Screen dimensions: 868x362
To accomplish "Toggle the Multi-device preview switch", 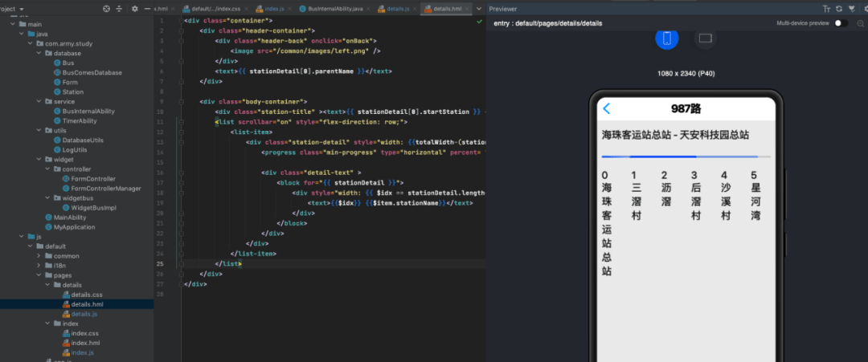I will point(841,23).
